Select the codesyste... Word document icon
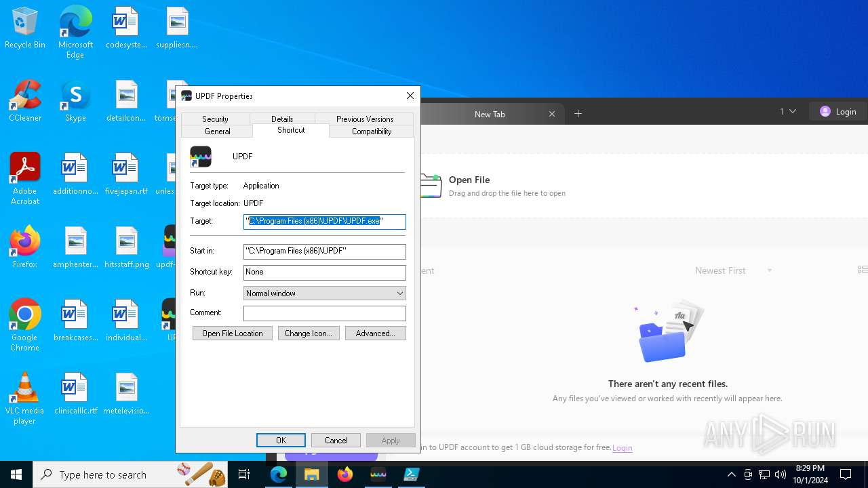The width and height of the screenshot is (868, 488). (x=126, y=28)
